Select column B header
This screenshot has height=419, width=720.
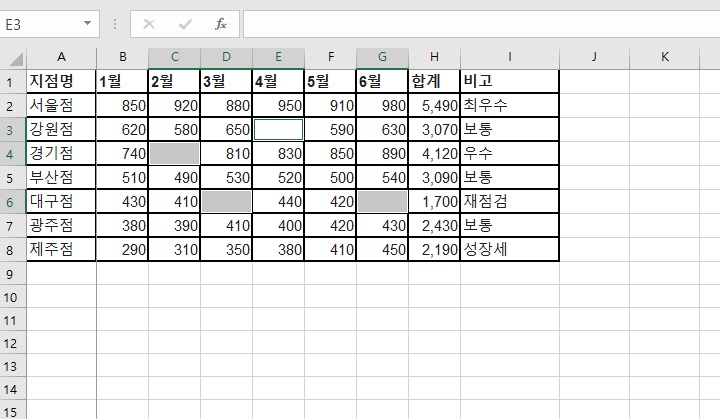tap(123, 57)
